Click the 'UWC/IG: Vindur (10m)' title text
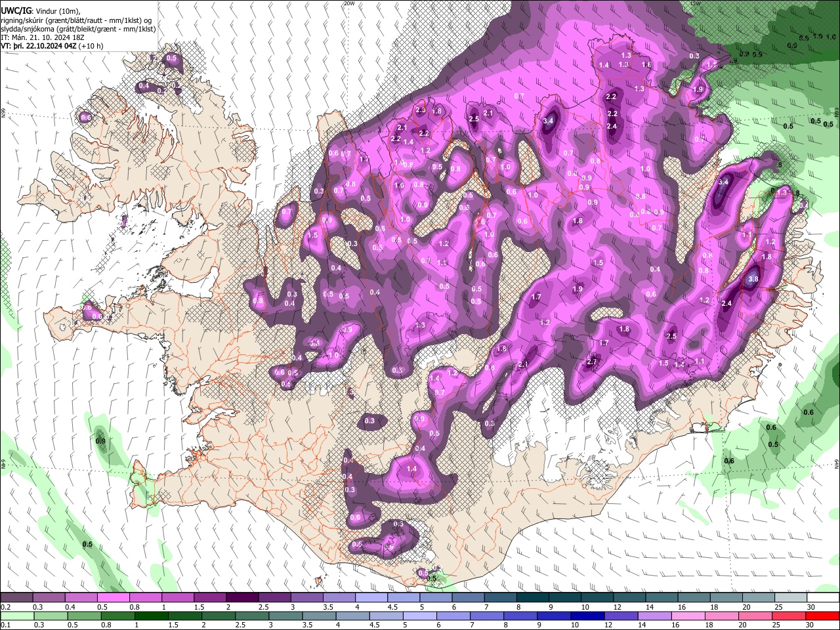Image resolution: width=840 pixels, height=630 pixels. tap(41, 11)
